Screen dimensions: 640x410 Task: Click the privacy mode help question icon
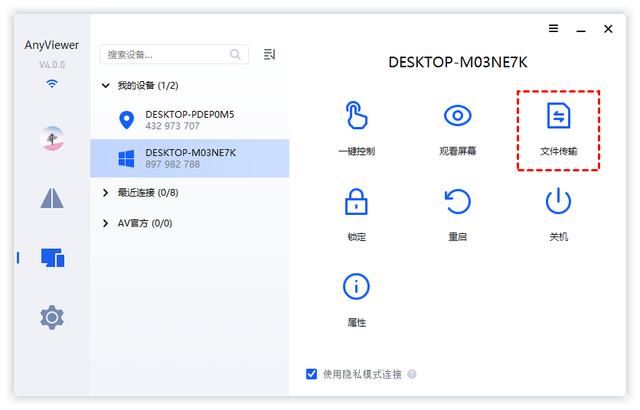tap(412, 375)
